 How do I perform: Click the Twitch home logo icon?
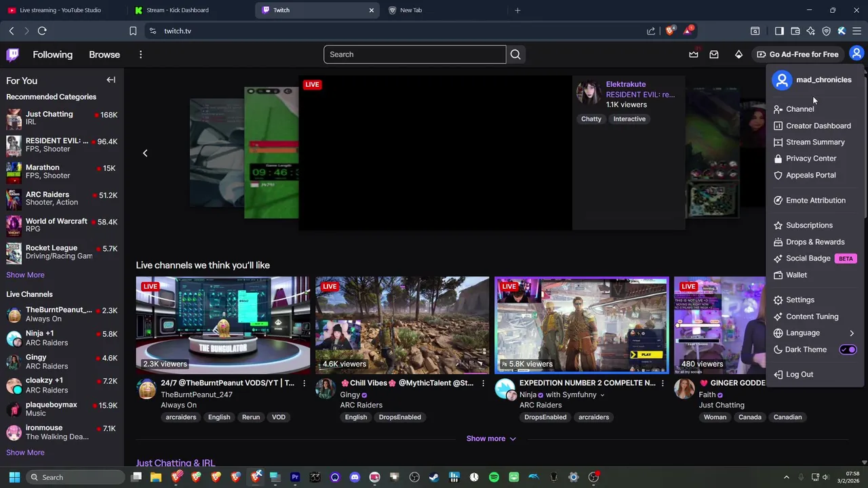(x=13, y=55)
